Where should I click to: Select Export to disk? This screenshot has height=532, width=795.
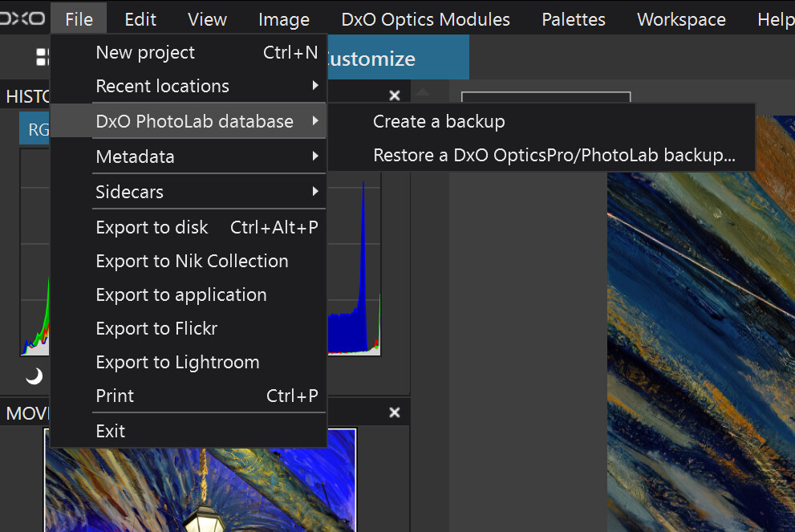click(189, 227)
